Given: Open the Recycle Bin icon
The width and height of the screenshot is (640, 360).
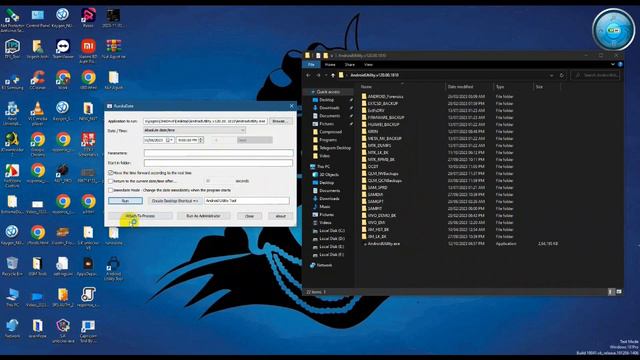Looking at the screenshot, I should click(12, 266).
